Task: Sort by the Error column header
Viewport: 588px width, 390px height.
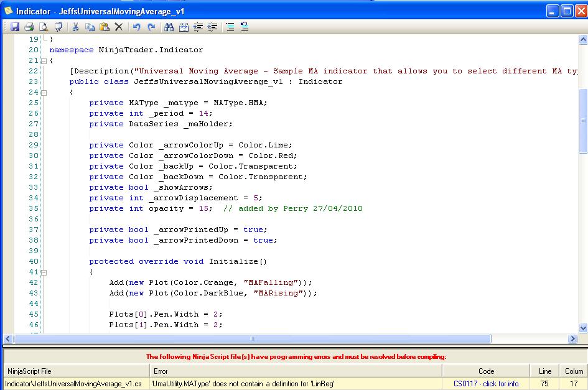Action: point(296,371)
